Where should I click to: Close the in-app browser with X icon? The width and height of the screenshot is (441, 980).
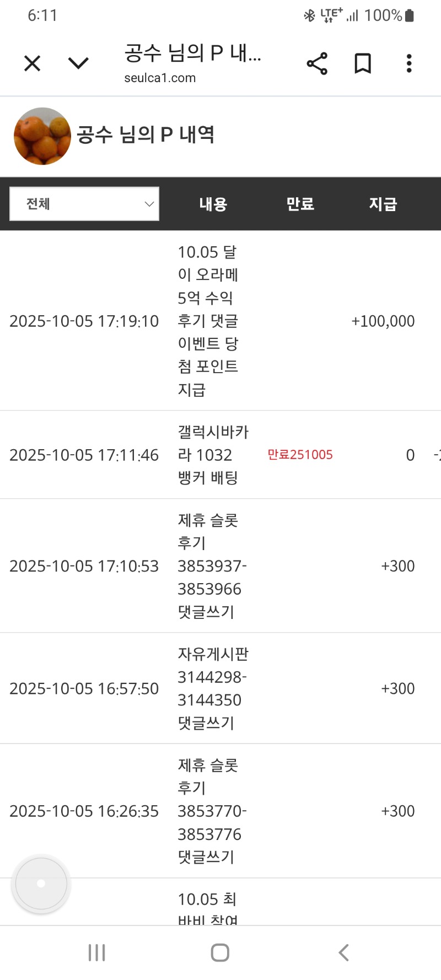[33, 63]
